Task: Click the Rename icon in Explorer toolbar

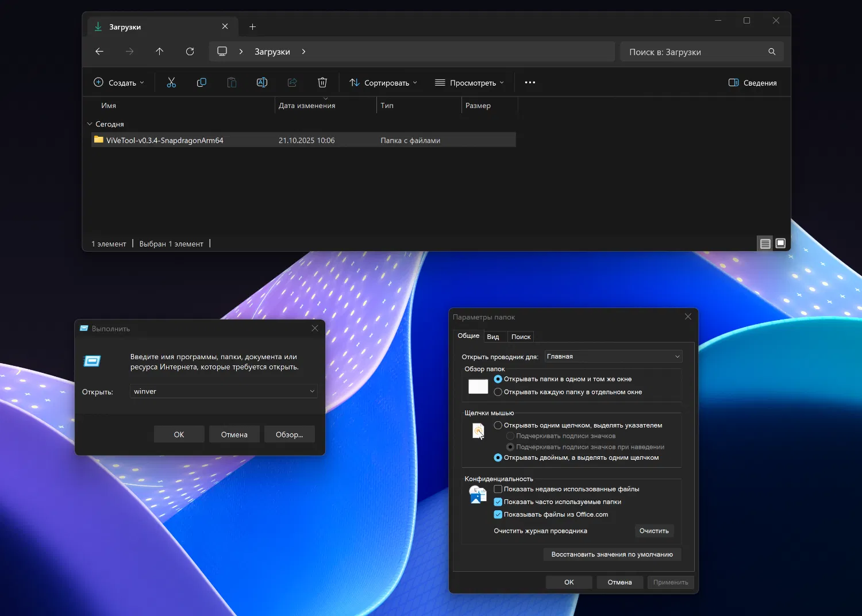Action: [262, 83]
